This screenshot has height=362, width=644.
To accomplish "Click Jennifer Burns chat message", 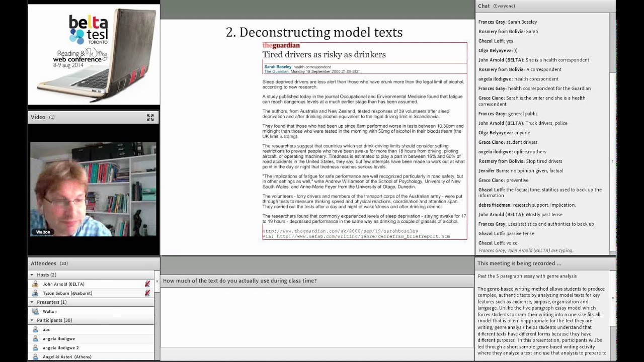I will pyautogui.click(x=521, y=171).
